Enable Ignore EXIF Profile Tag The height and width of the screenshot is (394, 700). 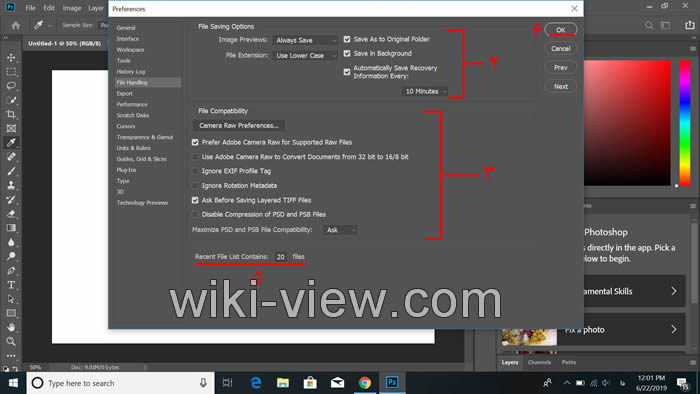point(195,171)
